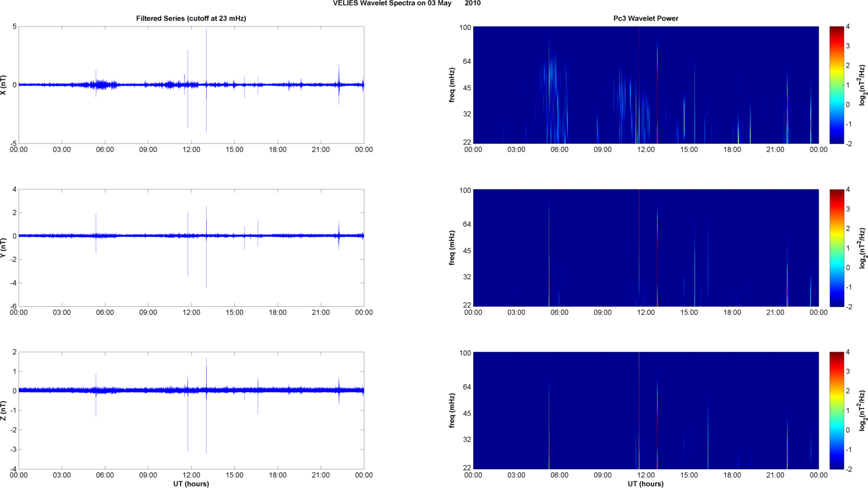Click the UT (hours) label under Z time series

(x=191, y=484)
